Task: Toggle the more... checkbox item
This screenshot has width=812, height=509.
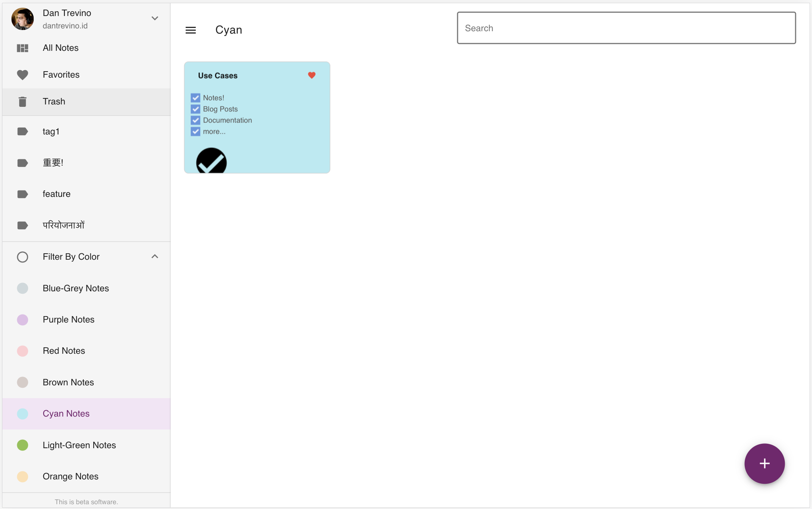Action: (195, 131)
